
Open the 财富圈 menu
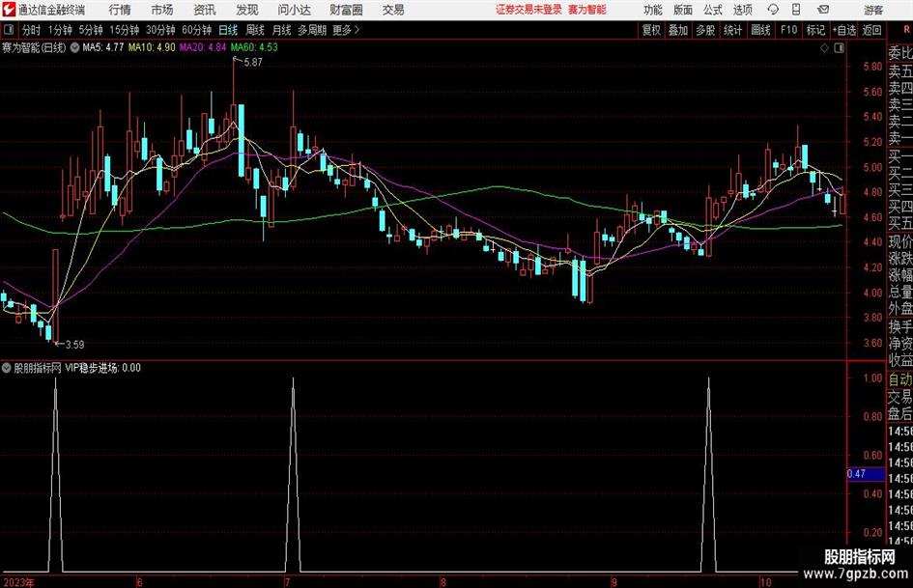(346, 10)
